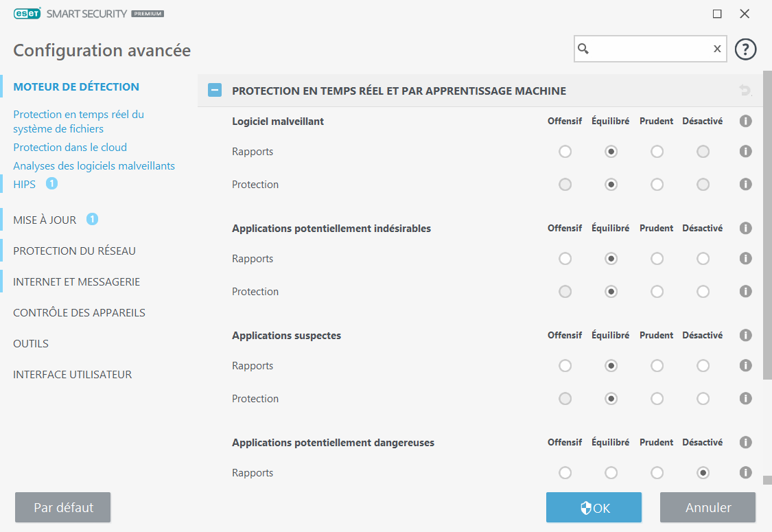Show info for Logiciel malveillant heading

pos(745,122)
